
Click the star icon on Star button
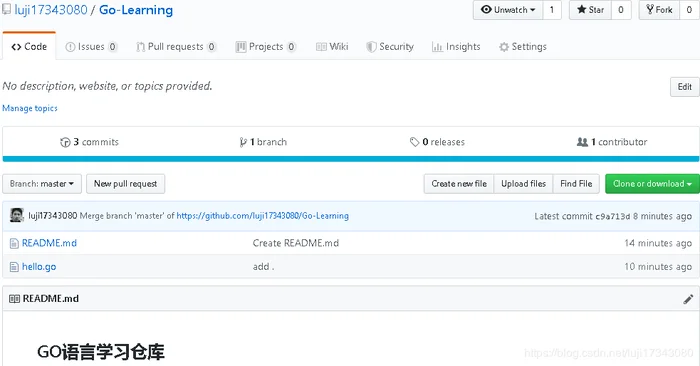[581, 9]
